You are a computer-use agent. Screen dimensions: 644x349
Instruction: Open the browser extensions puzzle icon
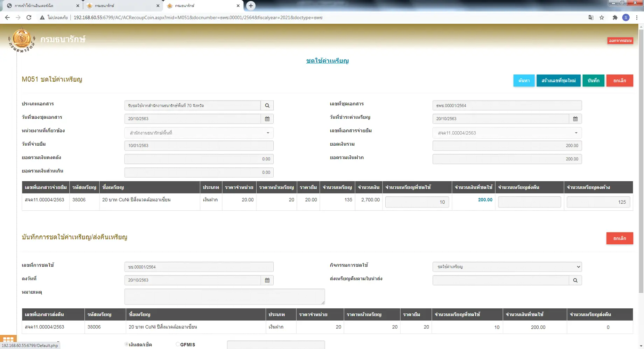(615, 18)
